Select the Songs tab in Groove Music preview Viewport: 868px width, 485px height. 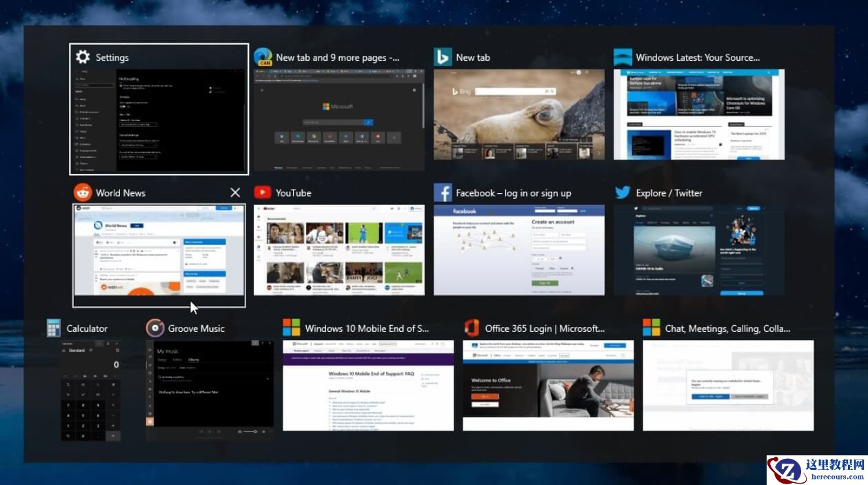pyautogui.click(x=163, y=359)
